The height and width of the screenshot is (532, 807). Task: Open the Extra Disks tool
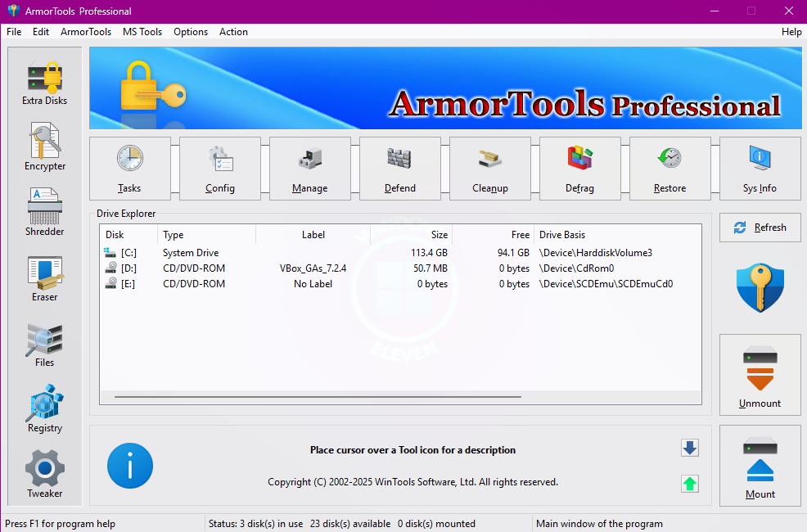45,83
